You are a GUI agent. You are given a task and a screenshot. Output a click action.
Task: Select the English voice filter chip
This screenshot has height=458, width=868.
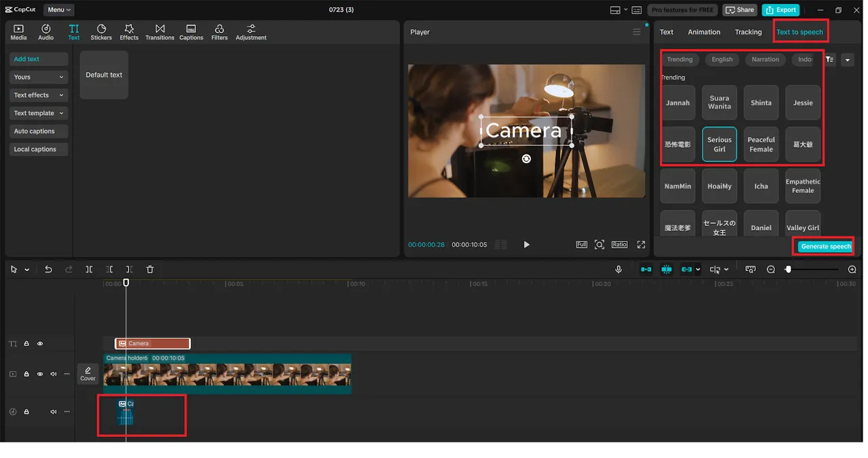point(722,60)
